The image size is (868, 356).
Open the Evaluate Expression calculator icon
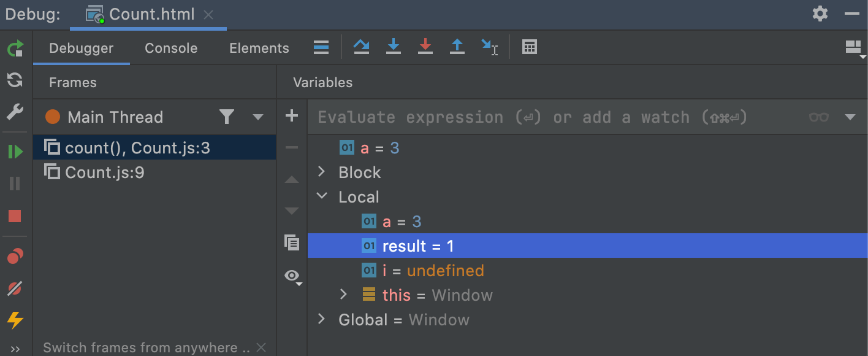530,47
